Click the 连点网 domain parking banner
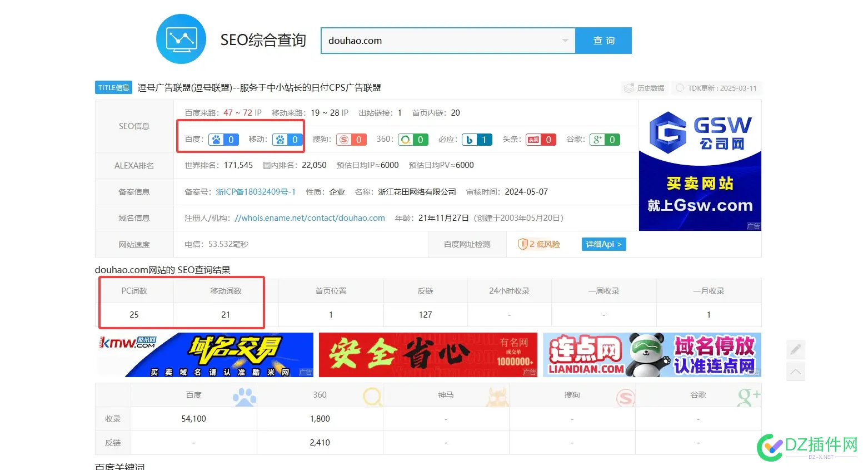The height and width of the screenshot is (470, 868). click(x=652, y=354)
